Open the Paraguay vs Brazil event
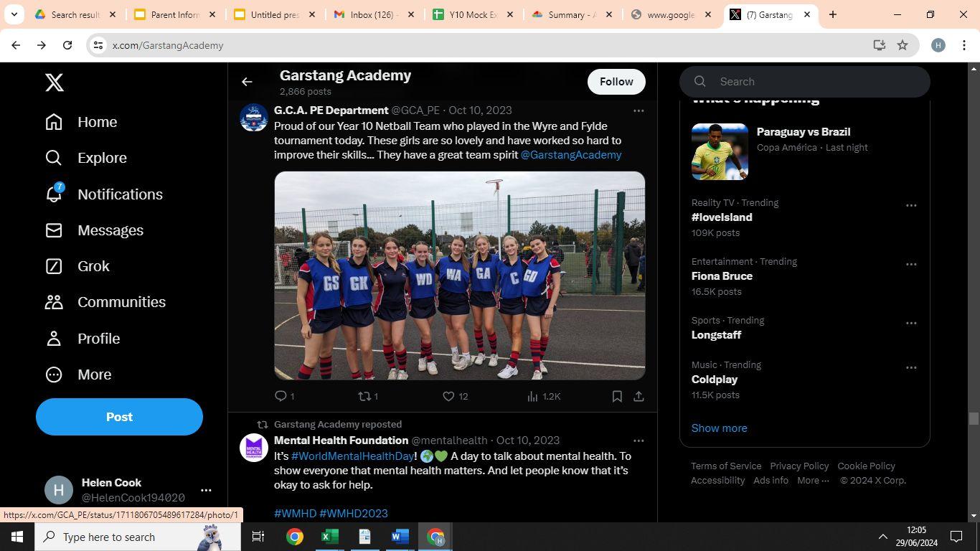The width and height of the screenshot is (980, 551). [x=805, y=151]
